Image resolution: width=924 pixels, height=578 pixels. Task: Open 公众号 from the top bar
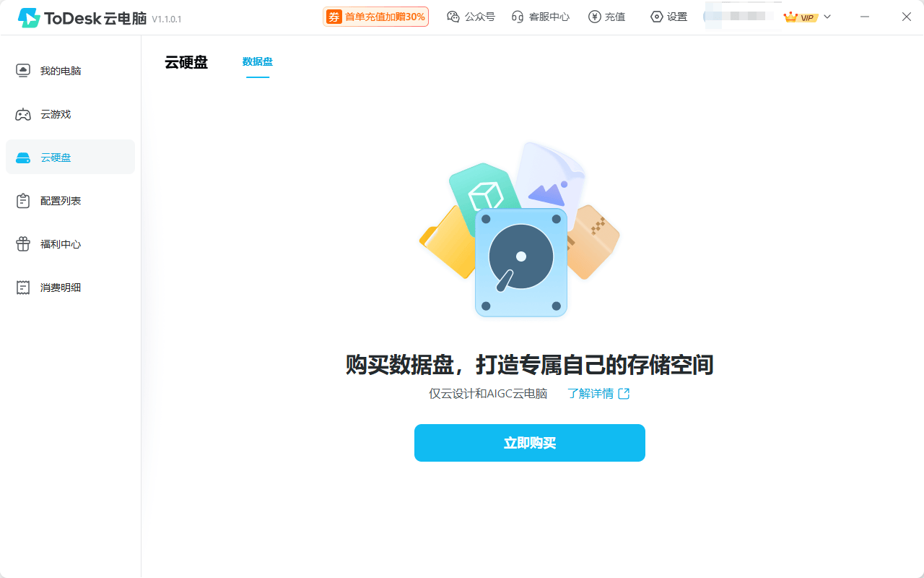tap(471, 17)
